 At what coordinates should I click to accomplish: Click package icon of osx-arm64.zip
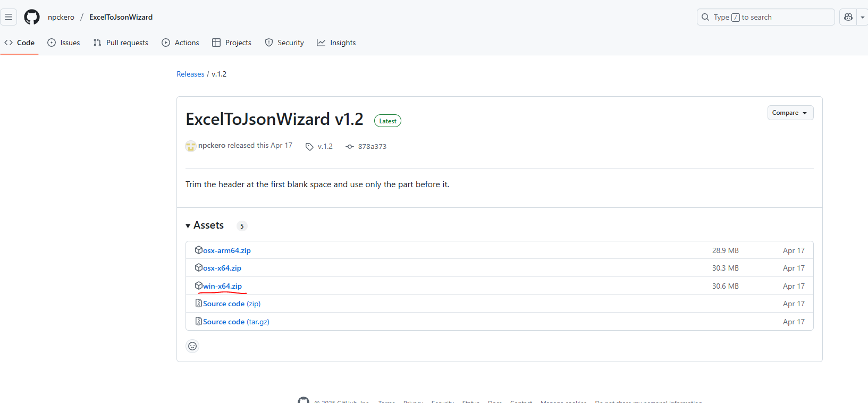pyautogui.click(x=199, y=250)
